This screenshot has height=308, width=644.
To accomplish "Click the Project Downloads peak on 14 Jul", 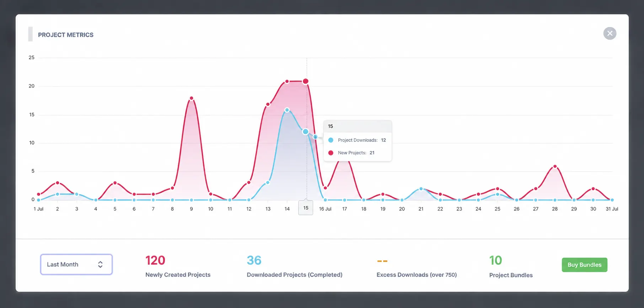I will coord(287,110).
